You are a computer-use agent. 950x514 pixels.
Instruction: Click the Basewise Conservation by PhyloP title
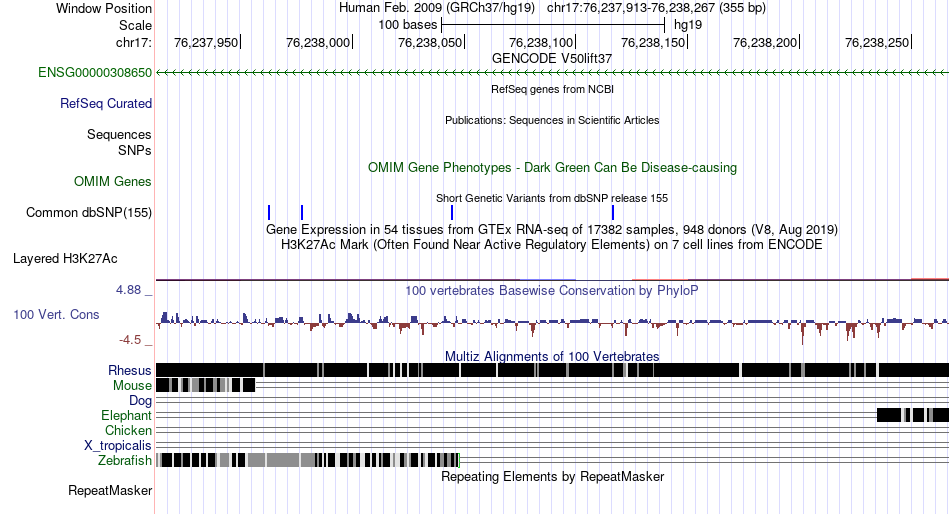click(552, 290)
